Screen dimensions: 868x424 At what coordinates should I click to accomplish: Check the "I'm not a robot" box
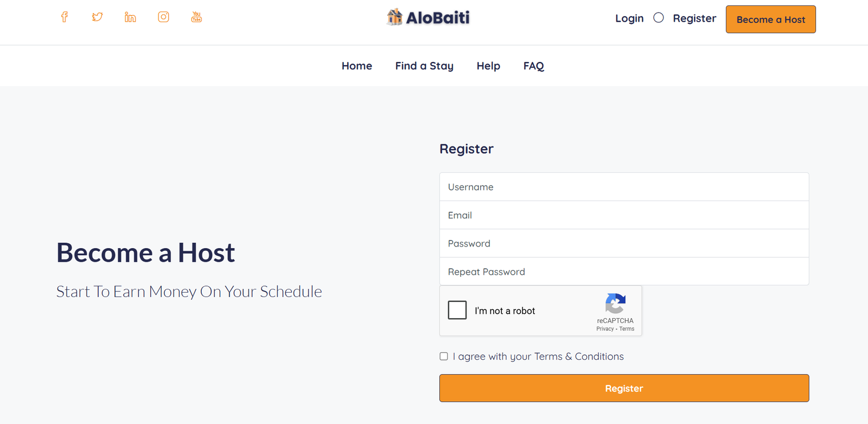[457, 310]
